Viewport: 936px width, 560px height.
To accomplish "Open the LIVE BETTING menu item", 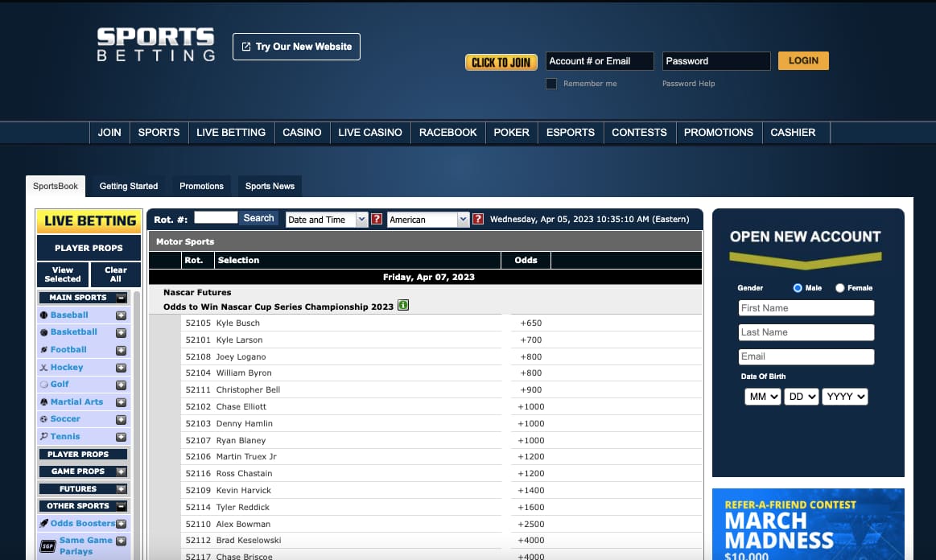I will point(231,133).
